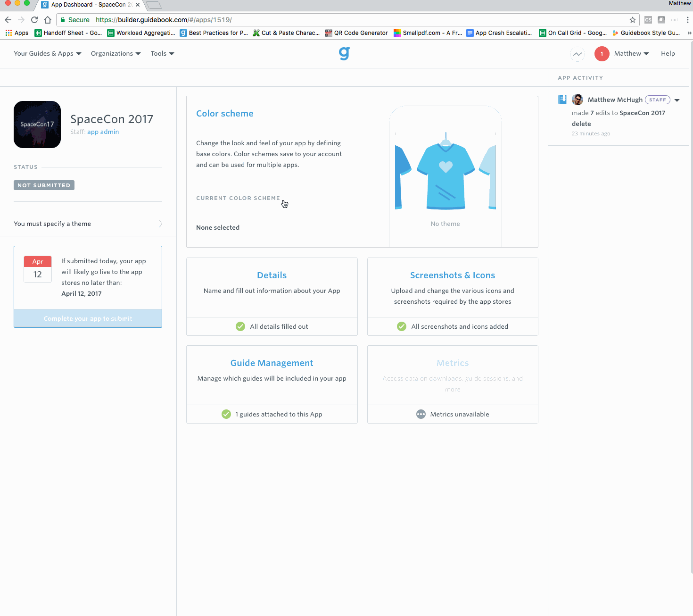Screen dimensions: 693x616
Task: Open the Matthew account dropdown
Action: click(632, 54)
